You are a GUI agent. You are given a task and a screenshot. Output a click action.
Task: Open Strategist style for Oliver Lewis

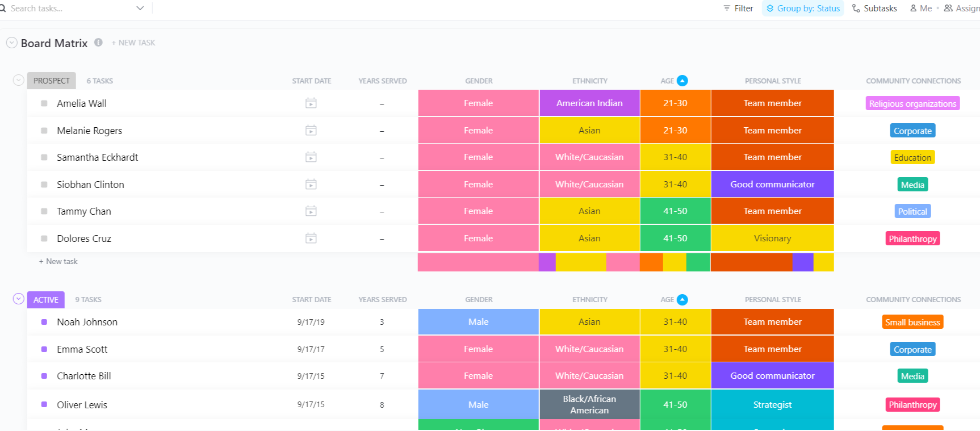[772, 405]
